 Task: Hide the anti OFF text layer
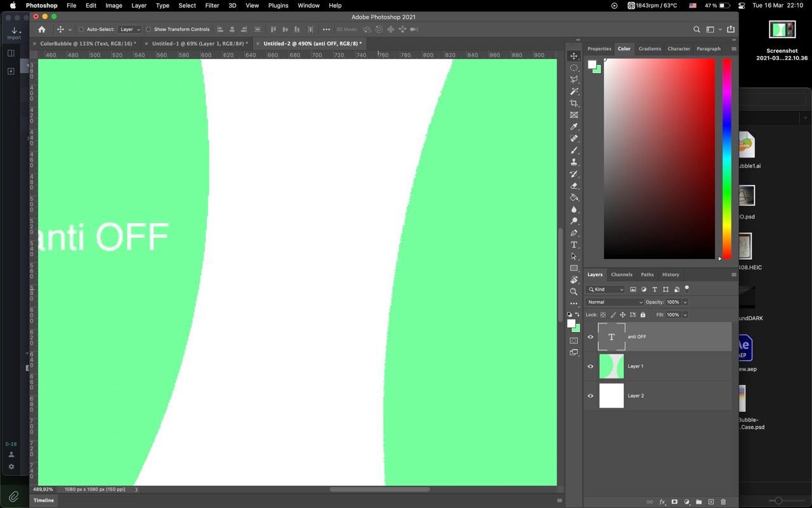(591, 337)
